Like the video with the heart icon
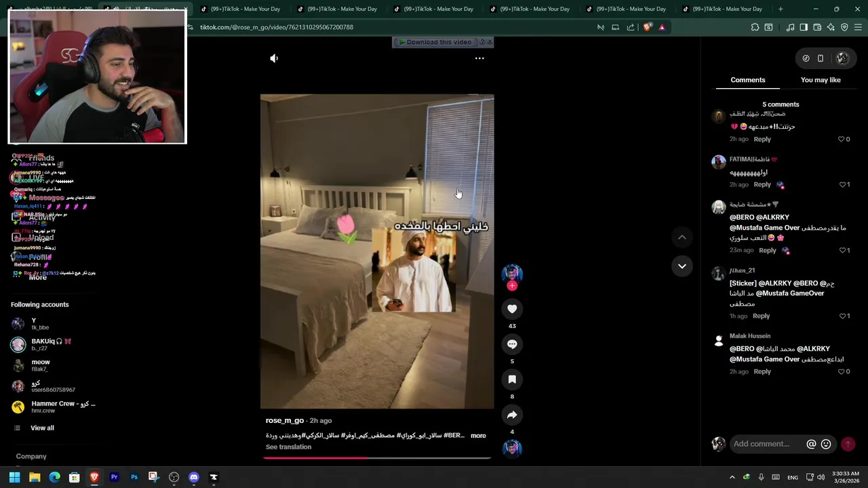Viewport: 868px width, 488px height. [512, 309]
